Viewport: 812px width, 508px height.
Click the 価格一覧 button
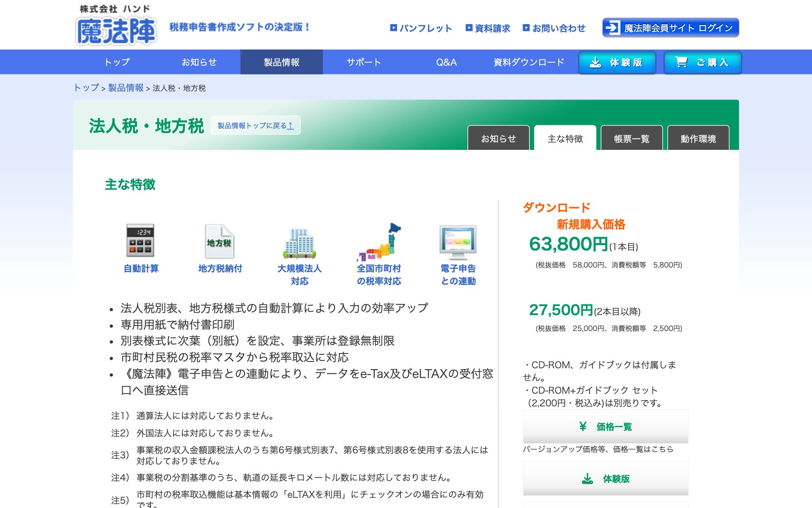coord(606,427)
